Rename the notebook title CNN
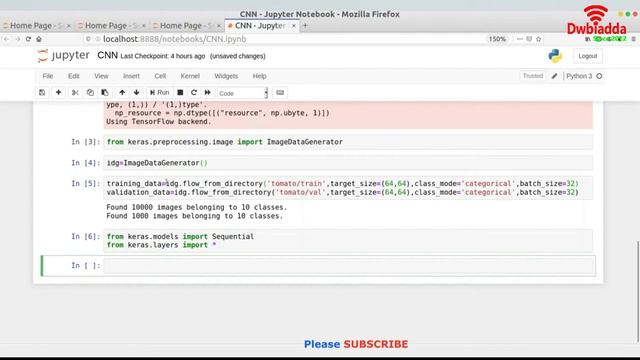This screenshot has height=360, width=640. click(107, 56)
